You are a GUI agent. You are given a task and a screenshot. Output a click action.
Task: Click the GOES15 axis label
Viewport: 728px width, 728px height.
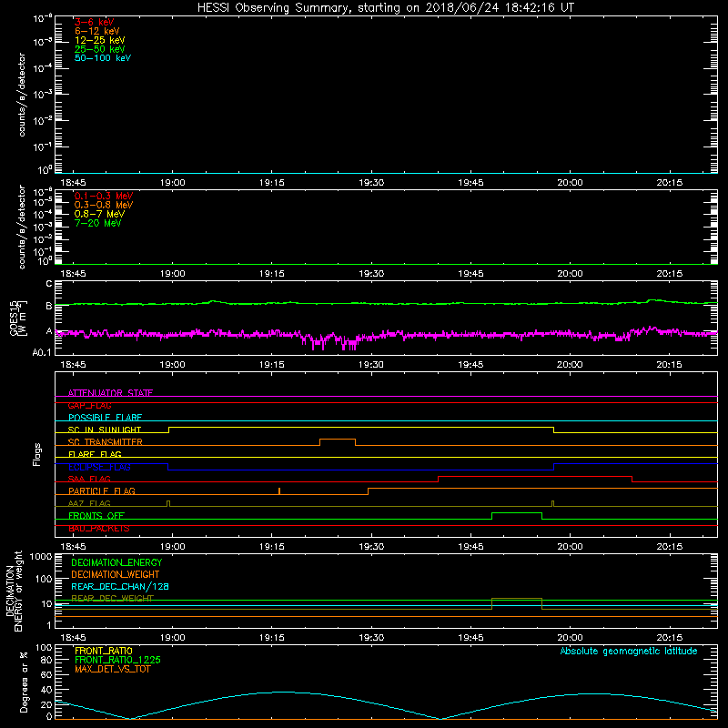[x=14, y=318]
